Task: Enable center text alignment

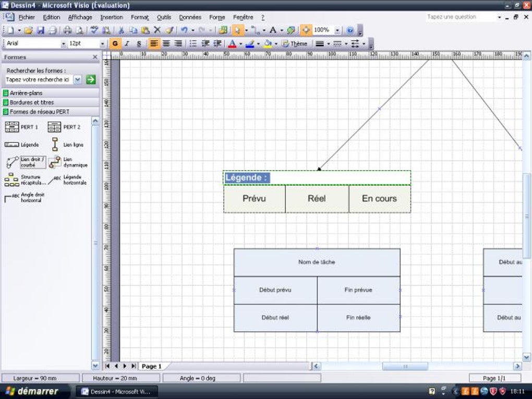Action: pyautogui.click(x=166, y=44)
